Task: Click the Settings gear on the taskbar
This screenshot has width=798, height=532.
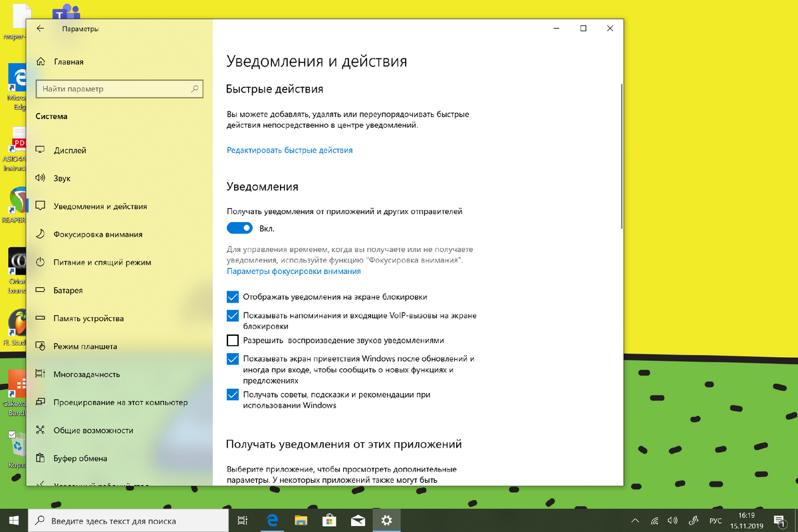Action: click(x=386, y=521)
